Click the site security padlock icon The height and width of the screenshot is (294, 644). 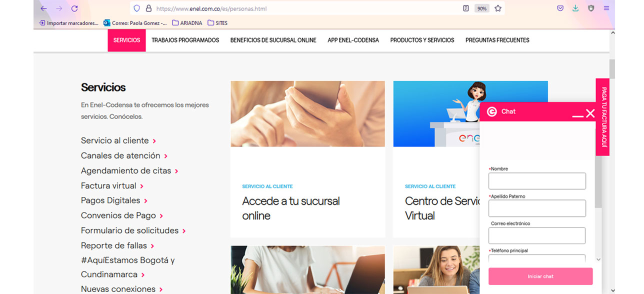pyautogui.click(x=148, y=8)
